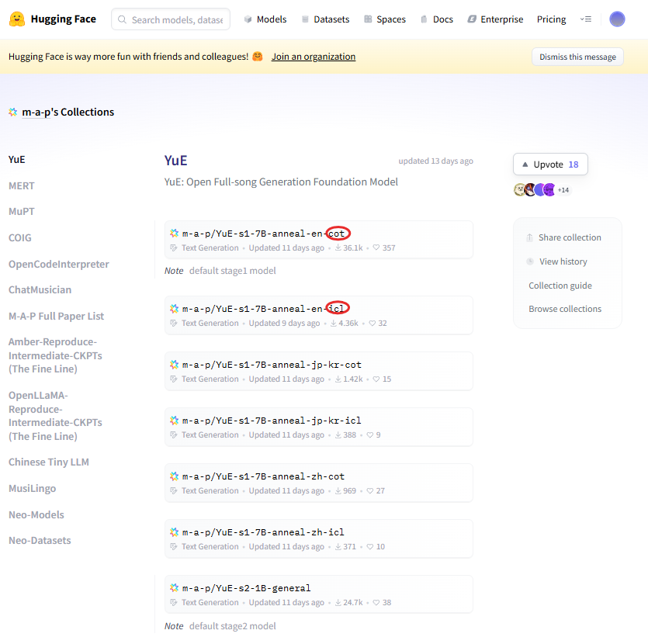Click the Enterprise icon in navbar
The width and height of the screenshot is (648, 644).
472,19
